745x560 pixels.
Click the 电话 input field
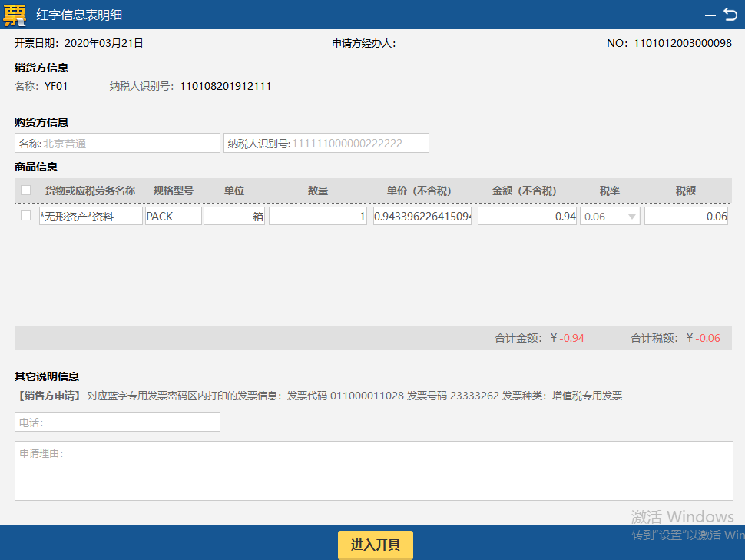[118, 422]
